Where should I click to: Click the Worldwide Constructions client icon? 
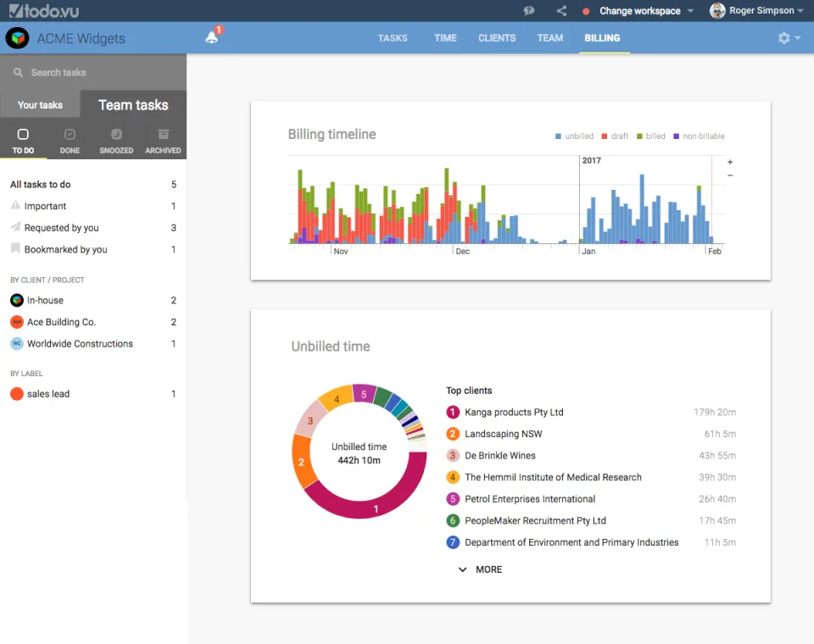click(x=17, y=343)
